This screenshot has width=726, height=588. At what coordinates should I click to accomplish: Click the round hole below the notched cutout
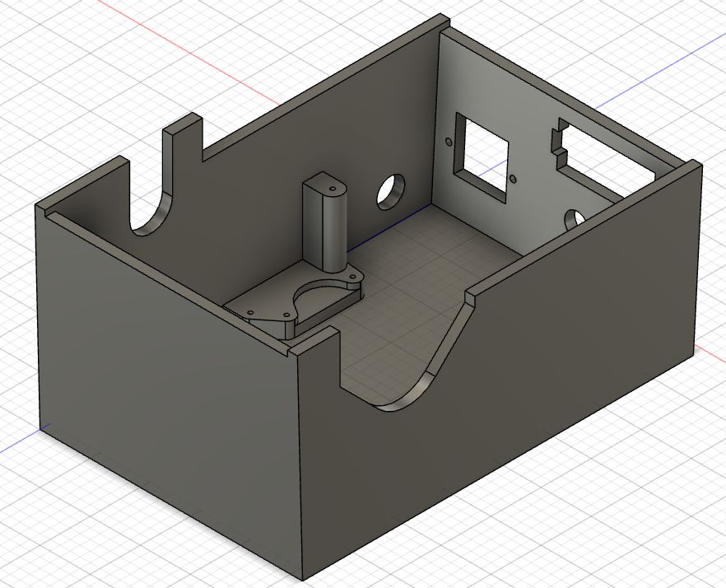point(575,219)
